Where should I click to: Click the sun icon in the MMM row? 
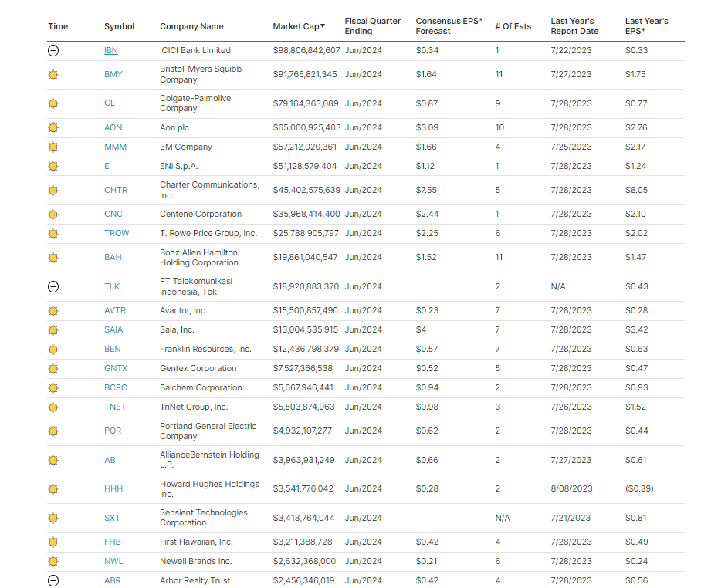point(53,147)
